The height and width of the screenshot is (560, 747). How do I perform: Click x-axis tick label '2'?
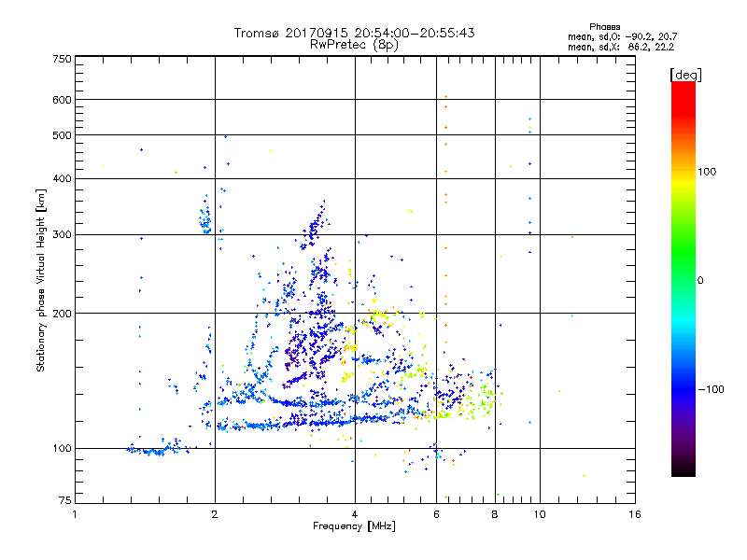point(215,514)
